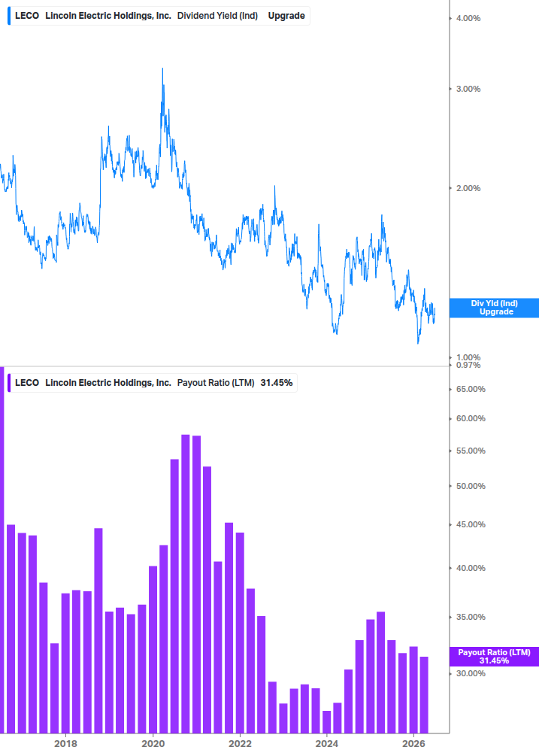Viewport: 539px width, 756px height.
Task: Click Lincoln Electric Holdings, Inc. in Dividend Yield legend
Action: 108,16
